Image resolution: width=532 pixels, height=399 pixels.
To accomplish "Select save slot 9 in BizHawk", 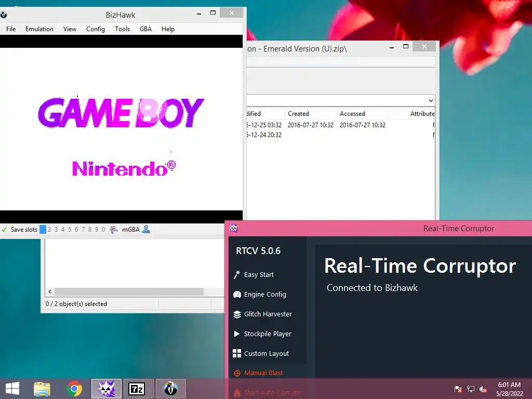I will tap(97, 229).
